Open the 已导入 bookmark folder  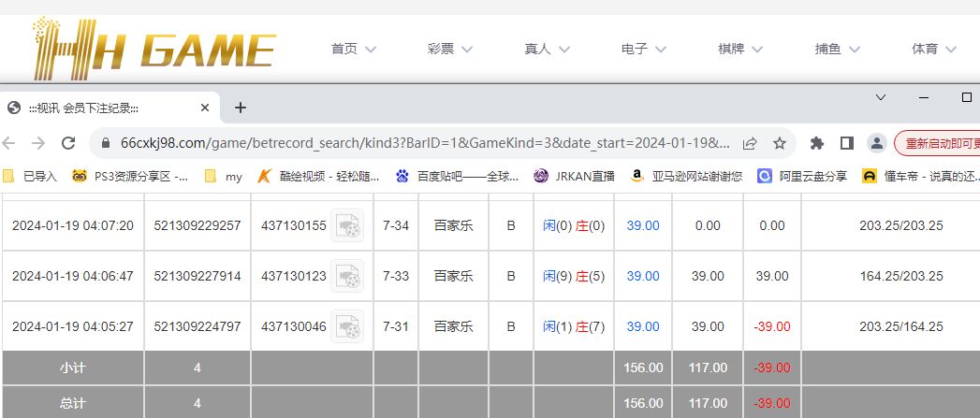click(x=30, y=176)
